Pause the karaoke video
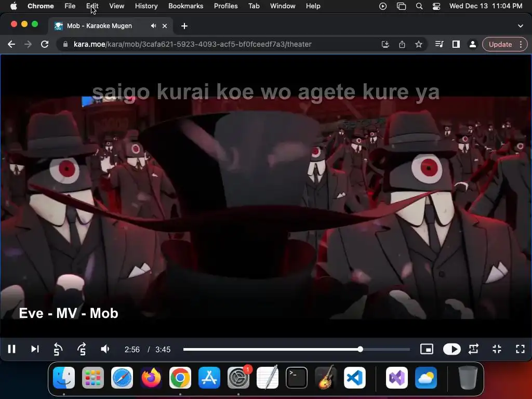The height and width of the screenshot is (399, 532). [x=12, y=349]
